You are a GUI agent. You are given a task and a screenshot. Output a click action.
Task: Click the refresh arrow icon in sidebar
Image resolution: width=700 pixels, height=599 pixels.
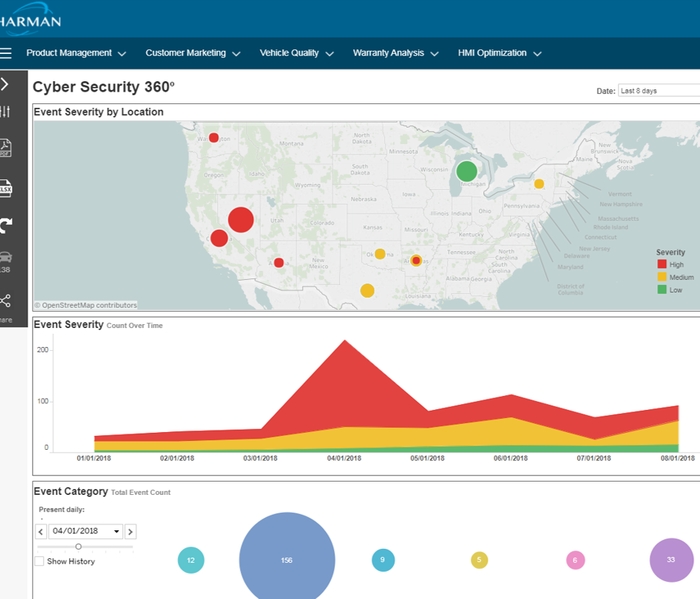tap(6, 225)
